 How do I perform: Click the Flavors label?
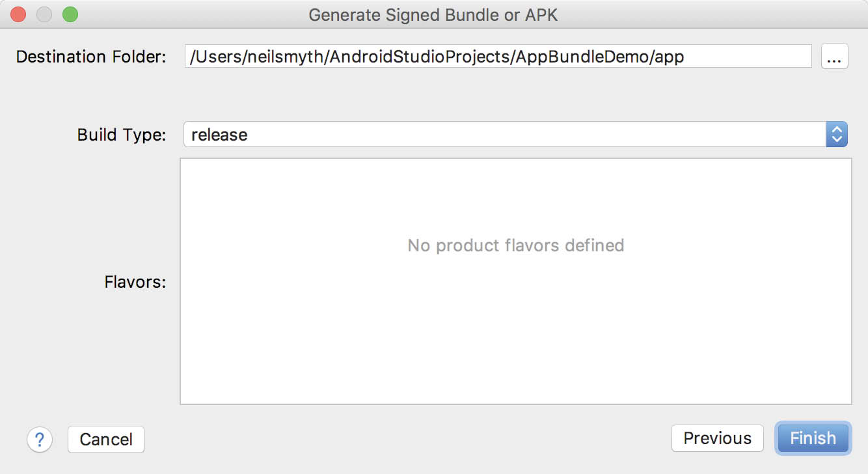pos(135,282)
